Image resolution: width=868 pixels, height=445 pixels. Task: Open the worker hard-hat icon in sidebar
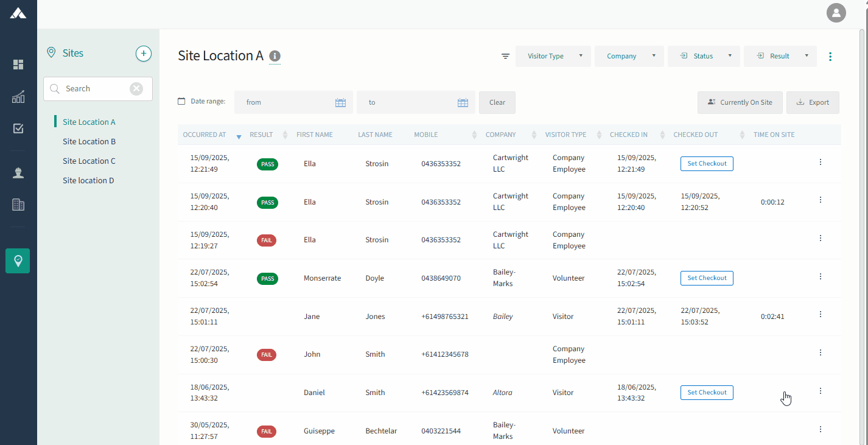[x=18, y=173]
